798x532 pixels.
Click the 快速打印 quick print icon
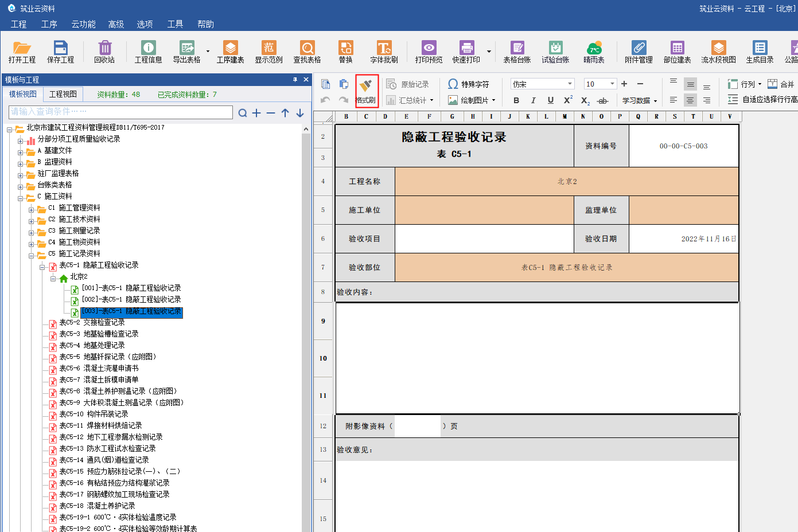pyautogui.click(x=466, y=52)
